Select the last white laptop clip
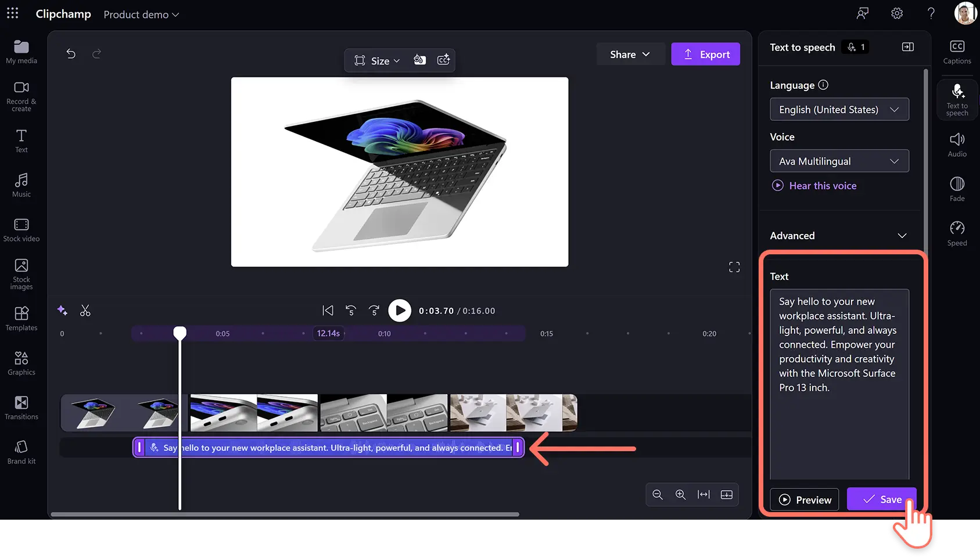This screenshot has width=980, height=558. click(x=514, y=413)
